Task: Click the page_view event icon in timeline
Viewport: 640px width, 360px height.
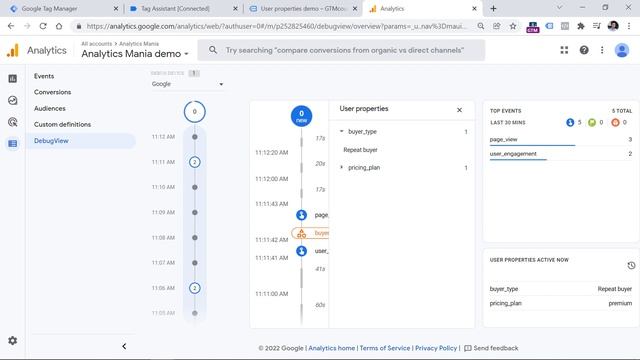Action: pos(302,215)
